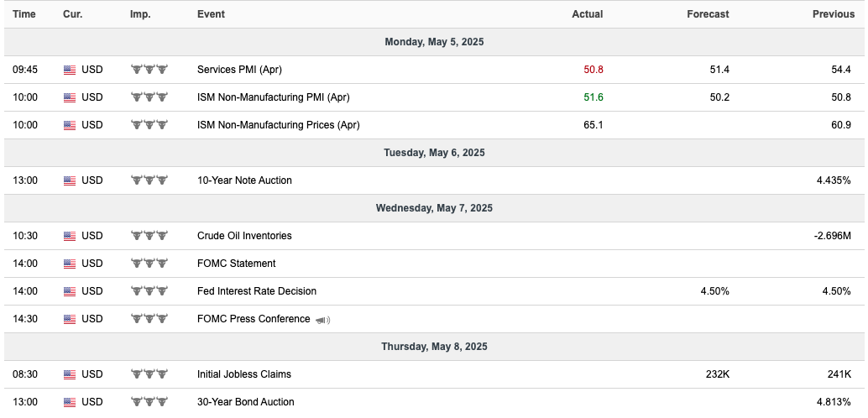868x418 pixels.
Task: Open the FOMC Statement event
Action: click(x=237, y=264)
